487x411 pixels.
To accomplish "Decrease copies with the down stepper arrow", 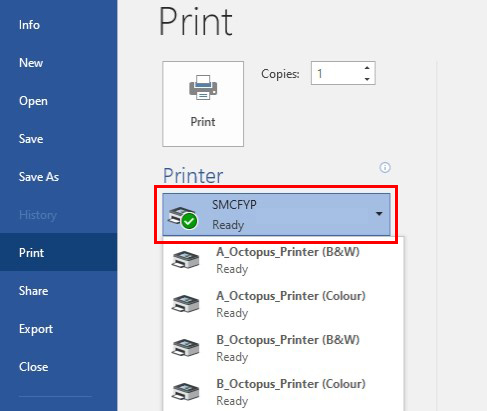I will (x=367, y=79).
